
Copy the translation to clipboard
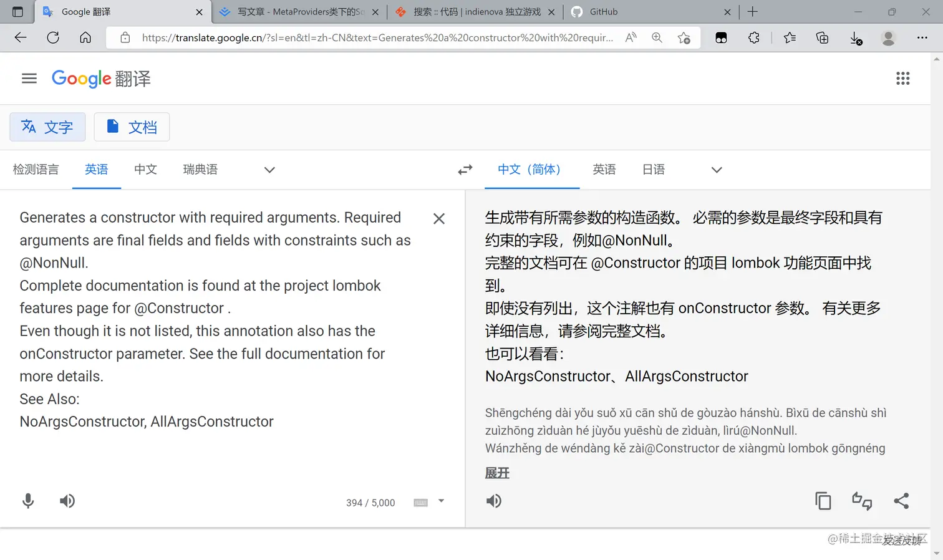click(823, 501)
